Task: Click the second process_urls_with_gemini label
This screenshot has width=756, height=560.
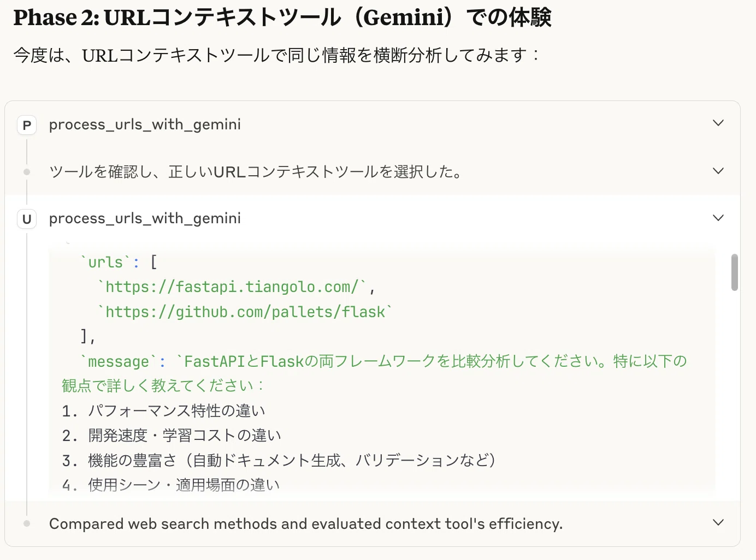Action: (145, 219)
